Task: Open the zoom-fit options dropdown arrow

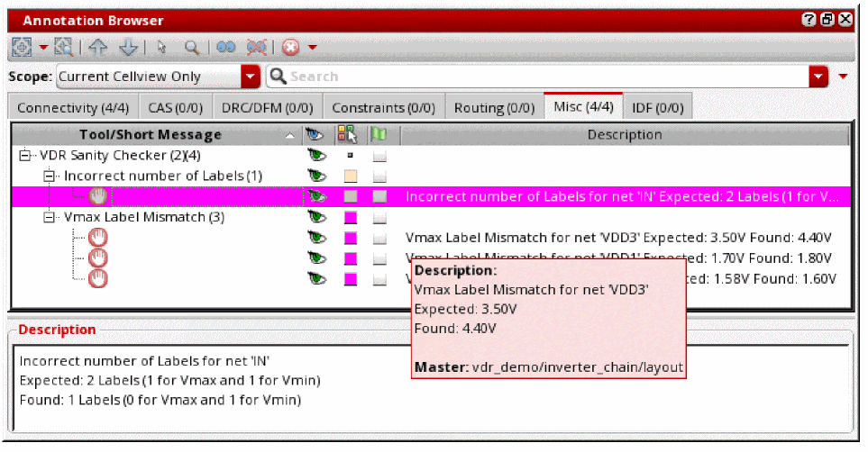Action: pos(43,48)
